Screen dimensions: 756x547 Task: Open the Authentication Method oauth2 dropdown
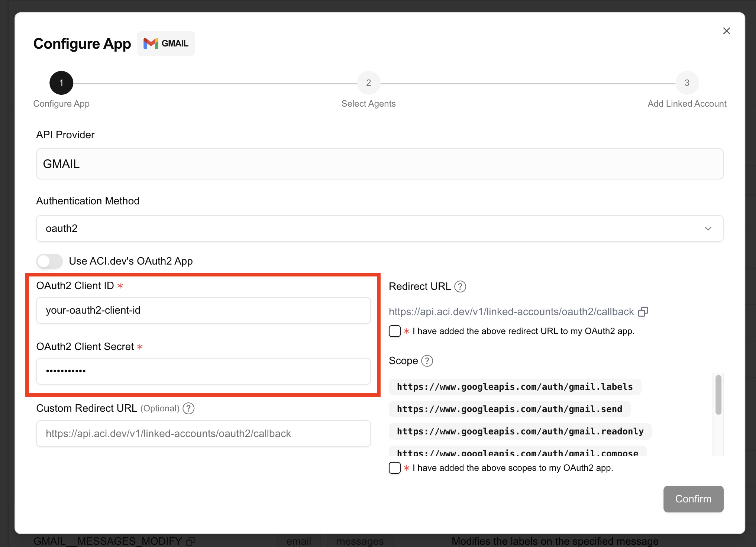tap(379, 229)
